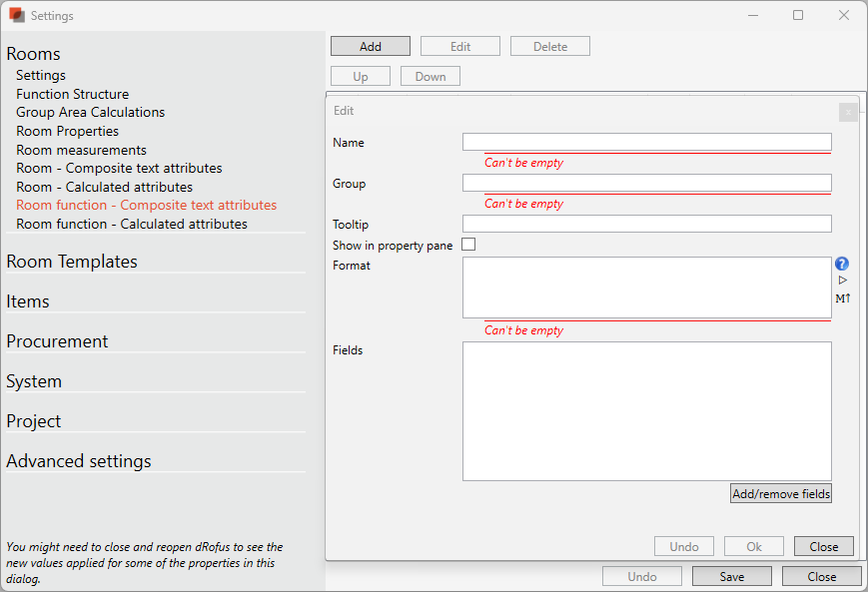
Task: Select Room - Calculated attributes in sidebar
Action: pyautogui.click(x=104, y=187)
